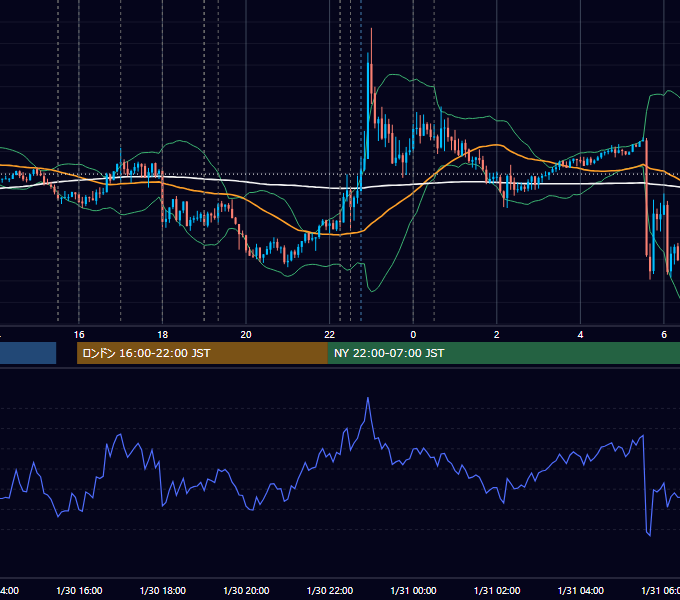This screenshot has height=600, width=680.
Task: Click the 1/30 20:00 date label
Action: pos(246,590)
